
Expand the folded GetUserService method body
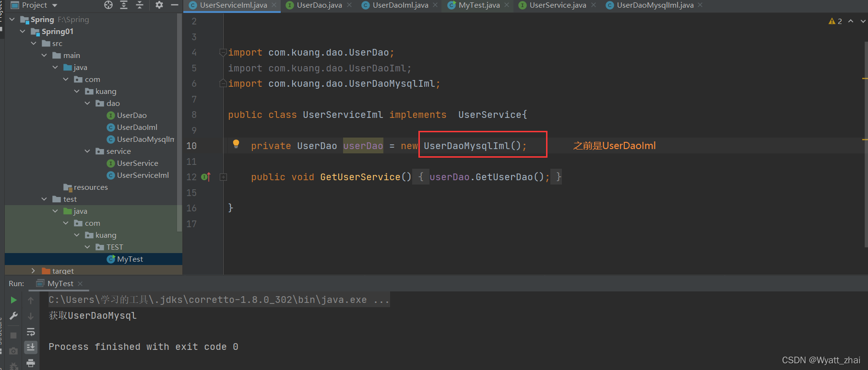223,177
